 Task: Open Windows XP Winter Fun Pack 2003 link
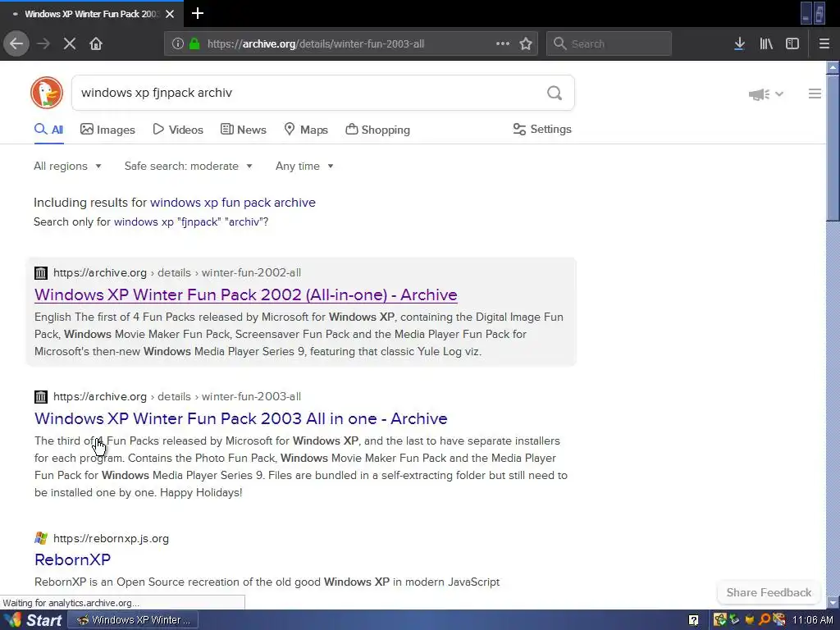coord(241,418)
